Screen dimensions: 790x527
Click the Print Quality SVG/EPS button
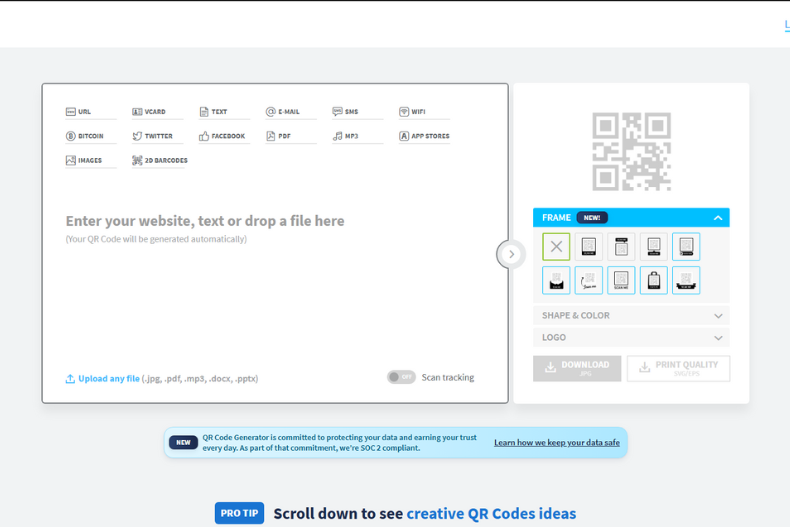tap(678, 368)
